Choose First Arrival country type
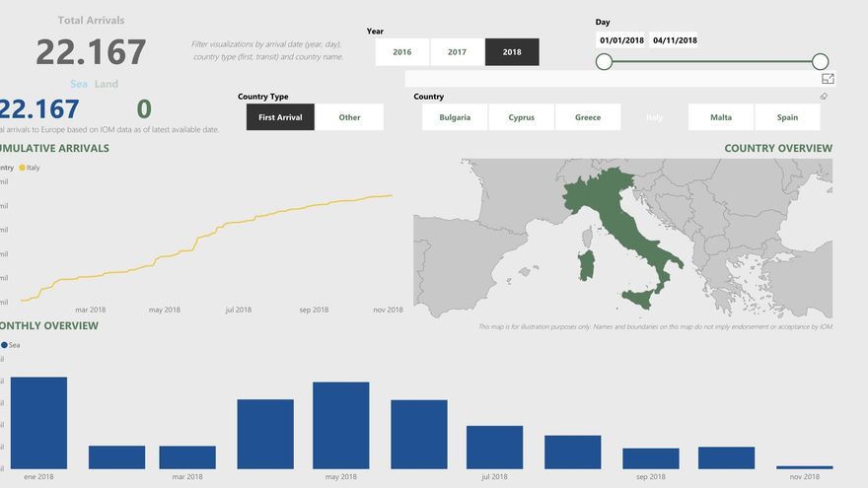The image size is (868, 488). 281,117
